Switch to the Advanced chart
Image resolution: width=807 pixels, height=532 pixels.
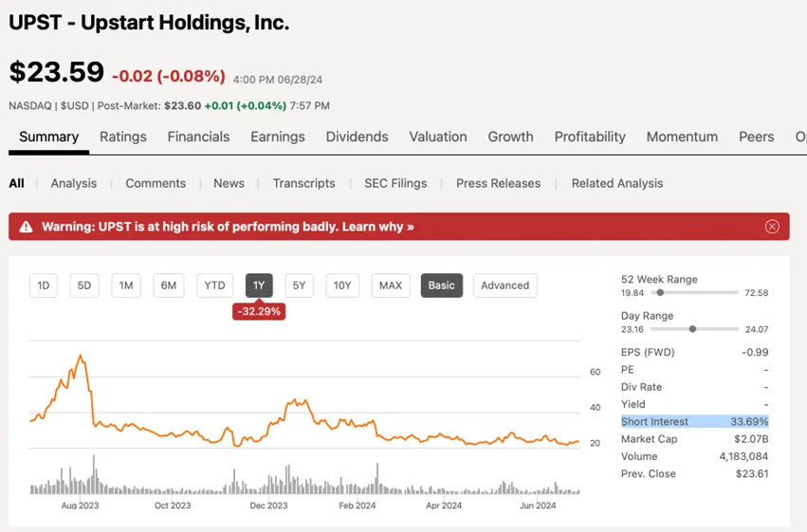pos(504,285)
